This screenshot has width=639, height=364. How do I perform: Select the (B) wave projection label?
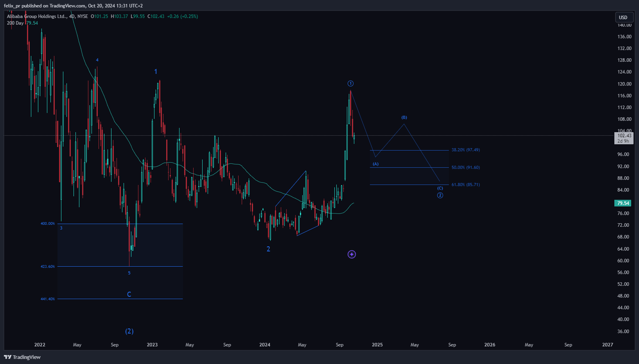[404, 117]
